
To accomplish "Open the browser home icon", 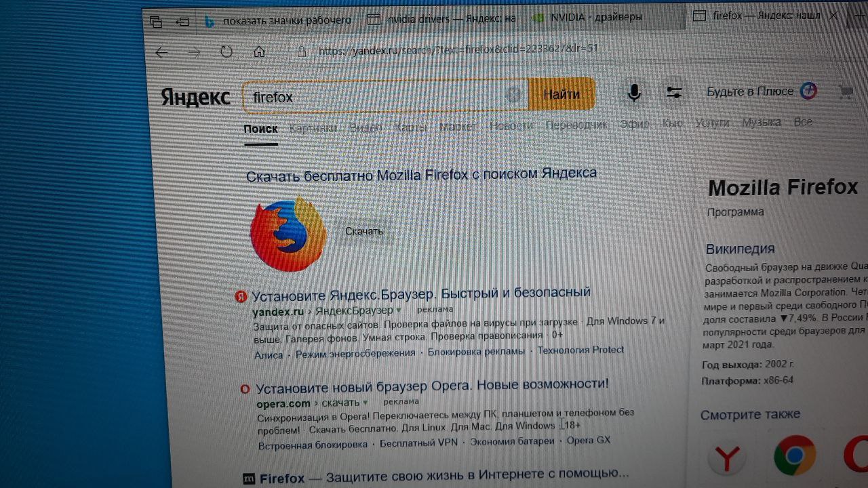I will [x=259, y=52].
